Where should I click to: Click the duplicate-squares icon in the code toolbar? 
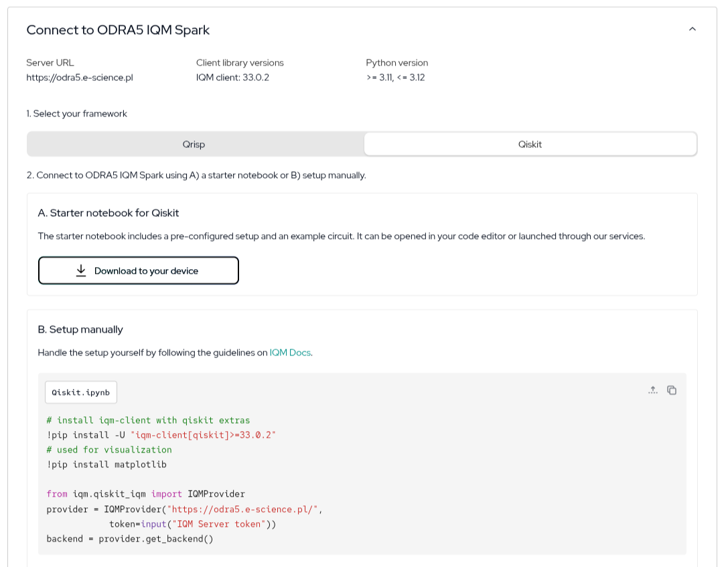coord(672,390)
